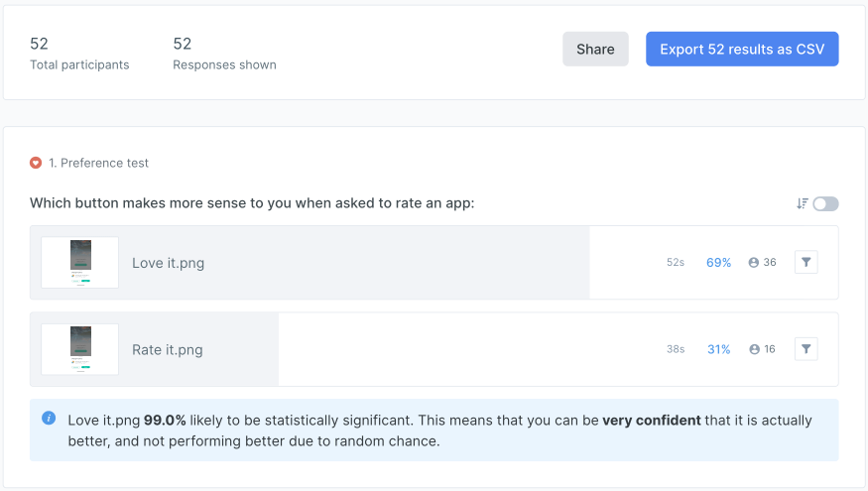Click the participant icon beside 16
868x491 pixels.
coord(754,349)
